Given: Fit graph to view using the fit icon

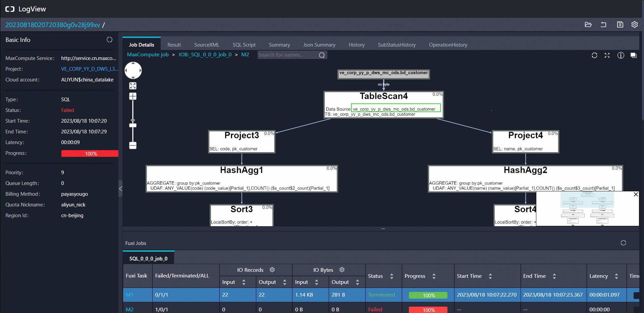Looking at the screenshot, I should click(133, 86).
